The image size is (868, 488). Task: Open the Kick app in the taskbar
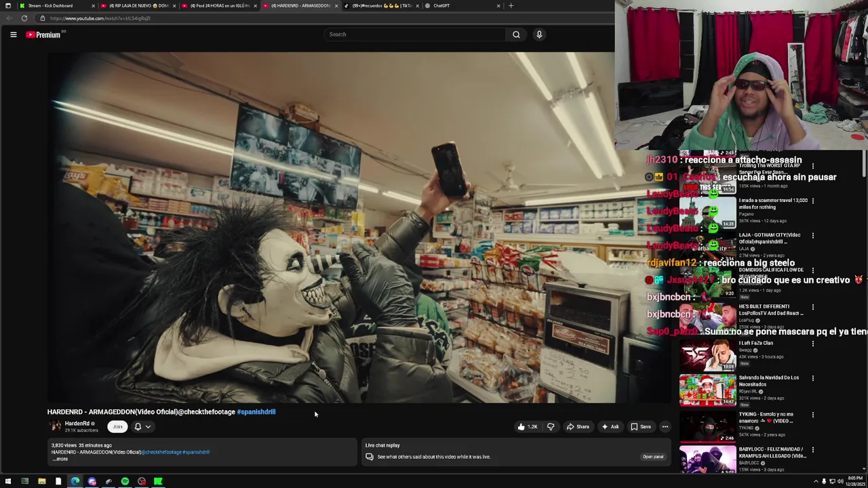[158, 482]
